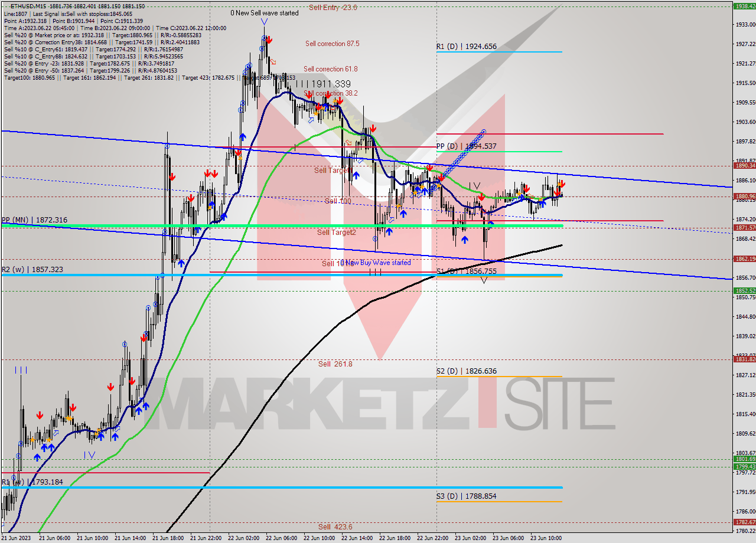The image size is (756, 543).
Task: Click the green 1938.42 price tag
Action: tap(744, 6)
